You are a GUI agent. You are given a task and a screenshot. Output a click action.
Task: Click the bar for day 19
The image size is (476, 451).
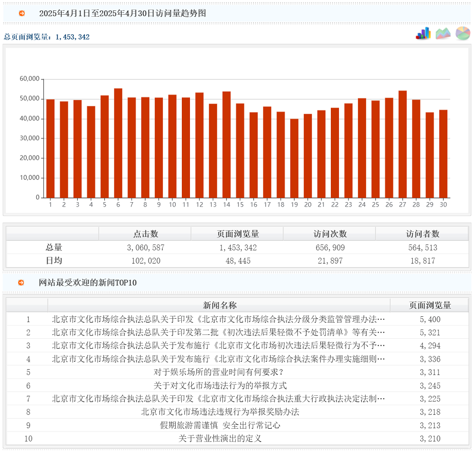pos(294,158)
